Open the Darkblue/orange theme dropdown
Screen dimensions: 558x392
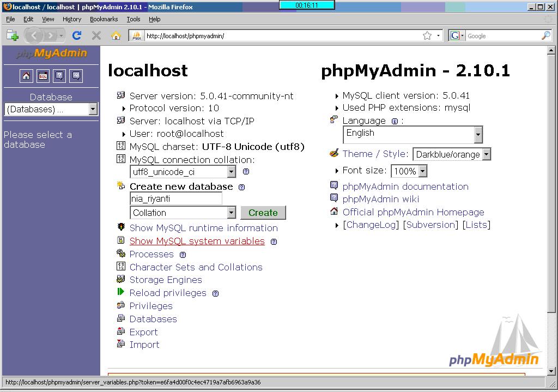click(x=452, y=154)
